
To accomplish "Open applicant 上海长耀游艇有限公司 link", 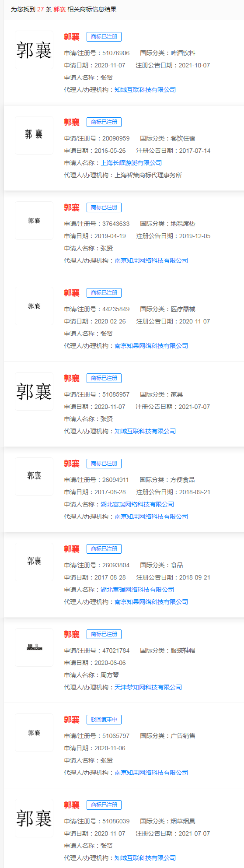I will pos(131,163).
